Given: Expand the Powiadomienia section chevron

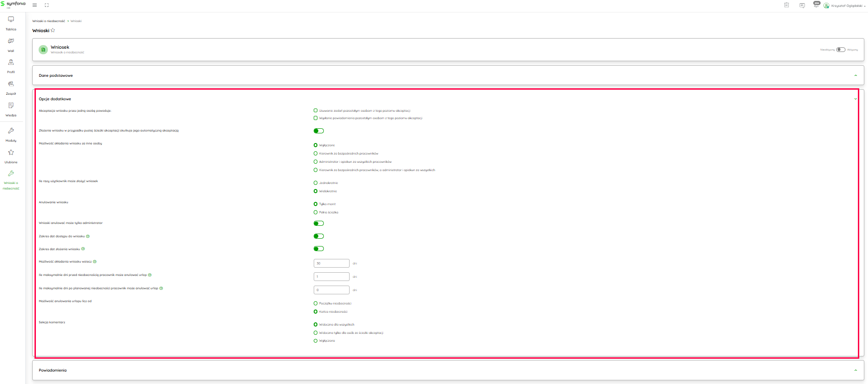Looking at the screenshot, I should point(856,370).
